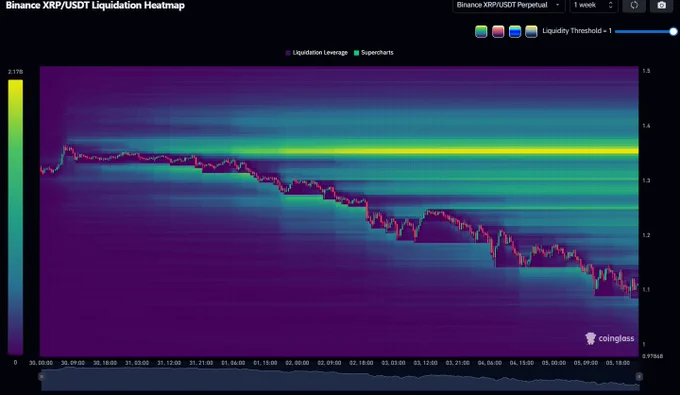Click the Liquidity Threshold slider handle
The height and width of the screenshot is (395, 680).
click(x=673, y=31)
